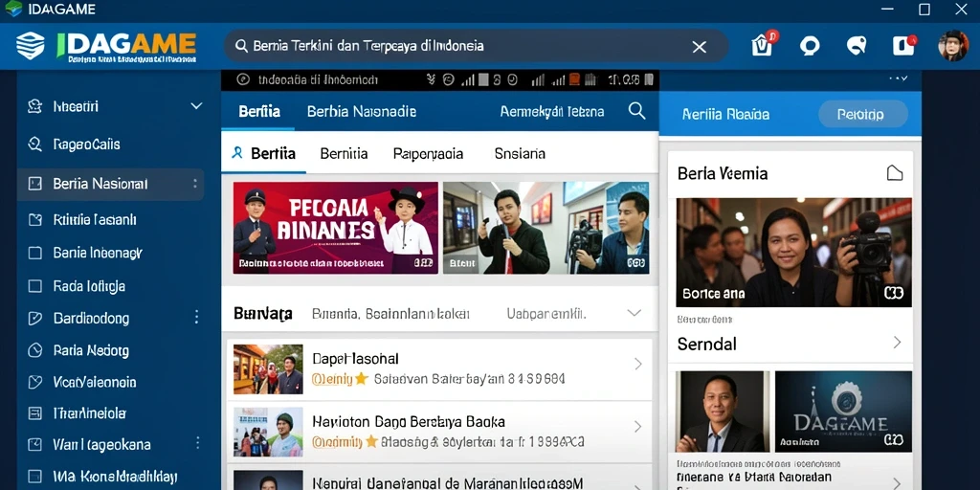Image resolution: width=980 pixels, height=490 pixels.
Task: Click the Ritittie Iasianli folder icon
Action: click(35, 219)
